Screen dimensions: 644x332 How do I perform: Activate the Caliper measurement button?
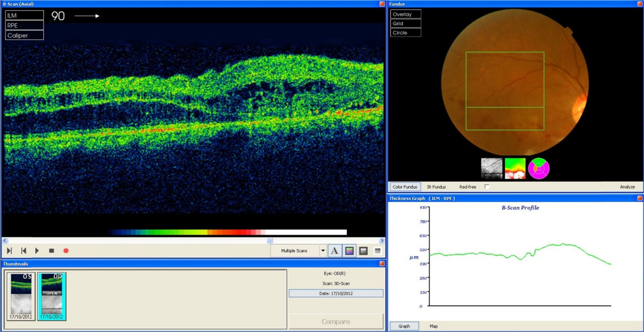(24, 35)
